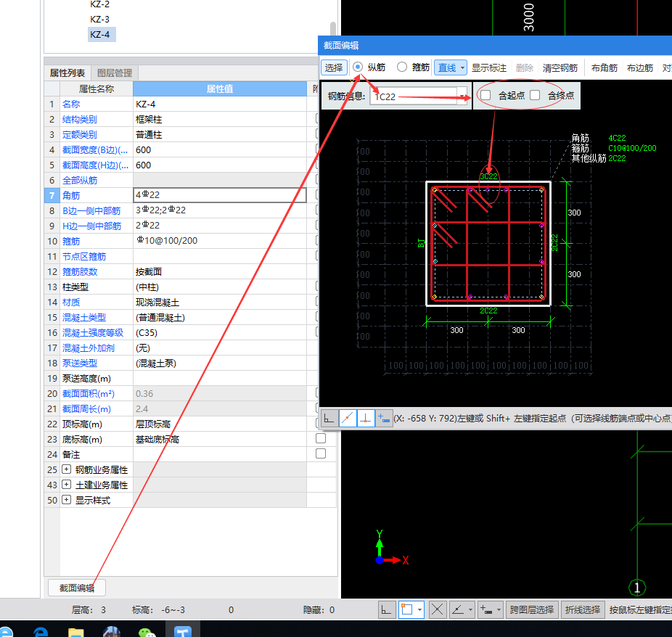
Task: Click 跨图层选择 button
Action: pyautogui.click(x=532, y=609)
